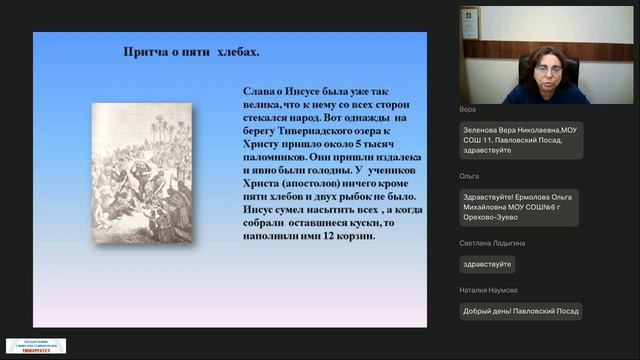The height and width of the screenshot is (360, 640).
Task: Click the engraving illustration on the slide
Action: pyautogui.click(x=142, y=173)
